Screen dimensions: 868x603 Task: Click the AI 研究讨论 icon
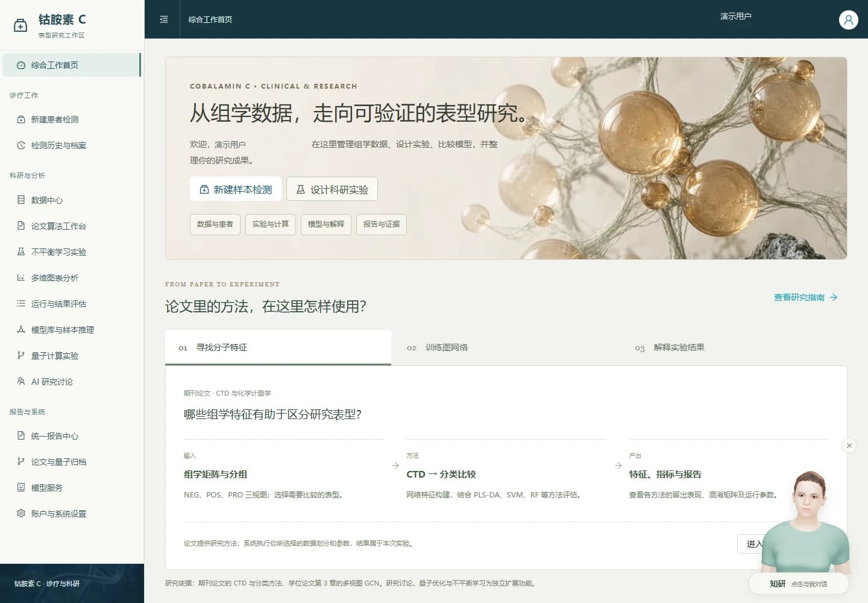21,381
